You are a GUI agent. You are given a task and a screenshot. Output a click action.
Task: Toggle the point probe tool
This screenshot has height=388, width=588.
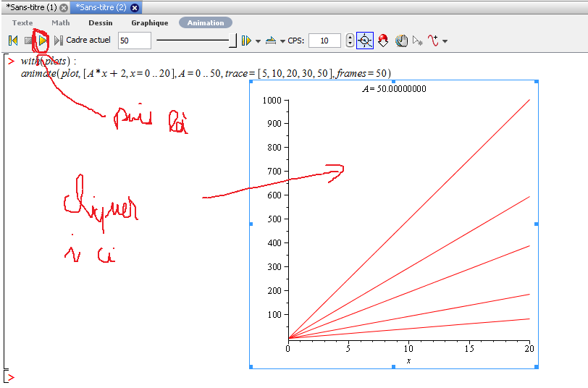point(365,41)
